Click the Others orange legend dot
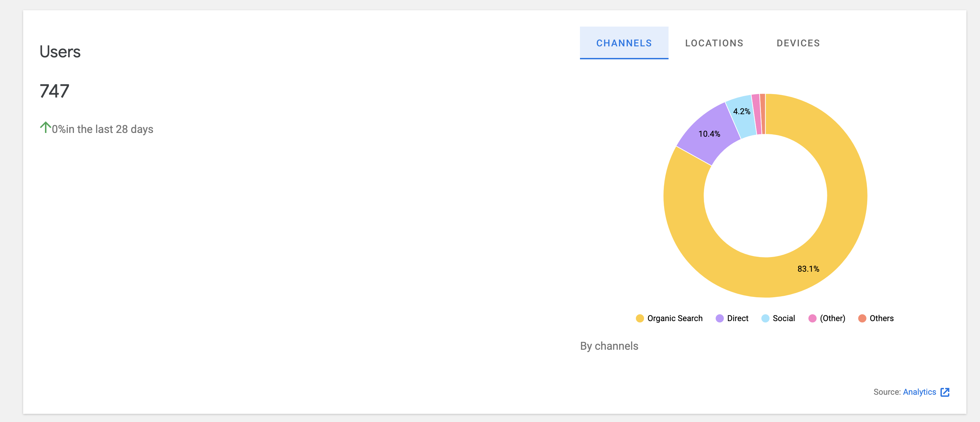Image resolution: width=980 pixels, height=422 pixels. 862,318
